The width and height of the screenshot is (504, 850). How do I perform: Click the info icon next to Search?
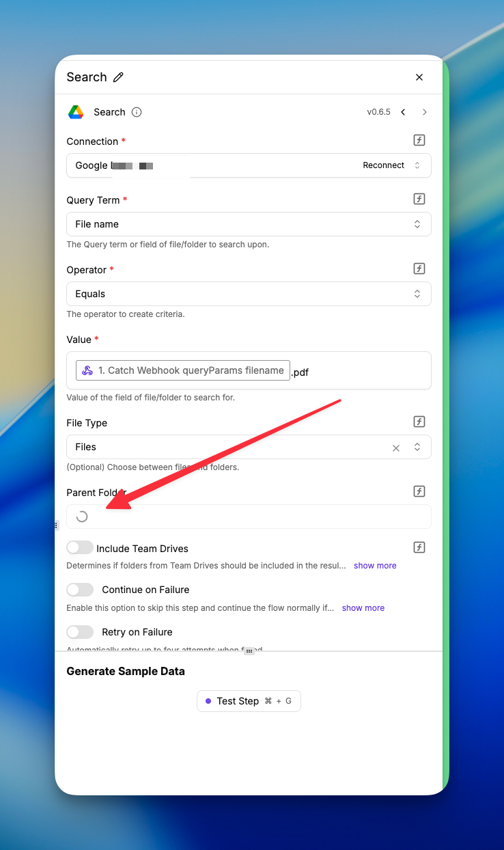tap(137, 112)
